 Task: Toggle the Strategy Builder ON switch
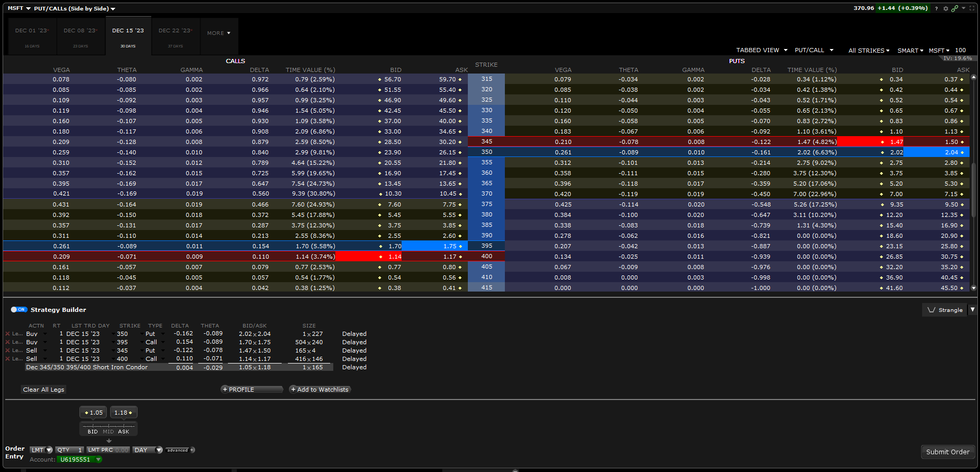point(19,310)
